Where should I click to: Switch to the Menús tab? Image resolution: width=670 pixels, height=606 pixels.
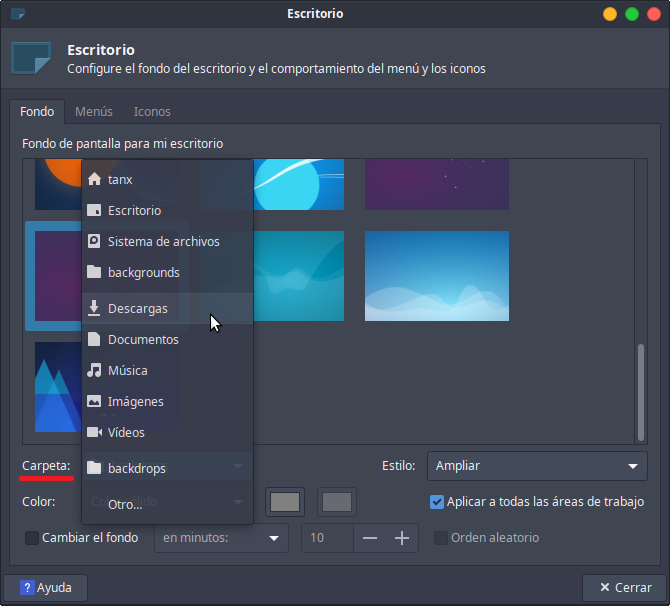[94, 112]
